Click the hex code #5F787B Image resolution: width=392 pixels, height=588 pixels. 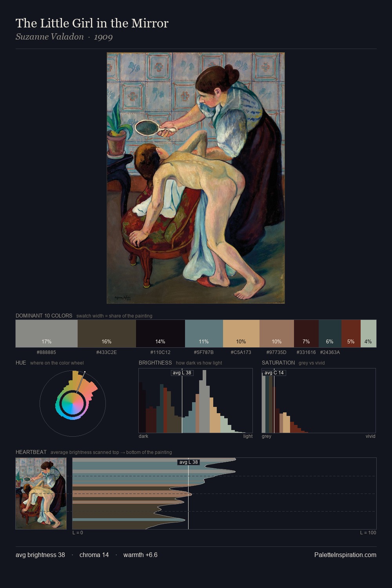pos(204,352)
